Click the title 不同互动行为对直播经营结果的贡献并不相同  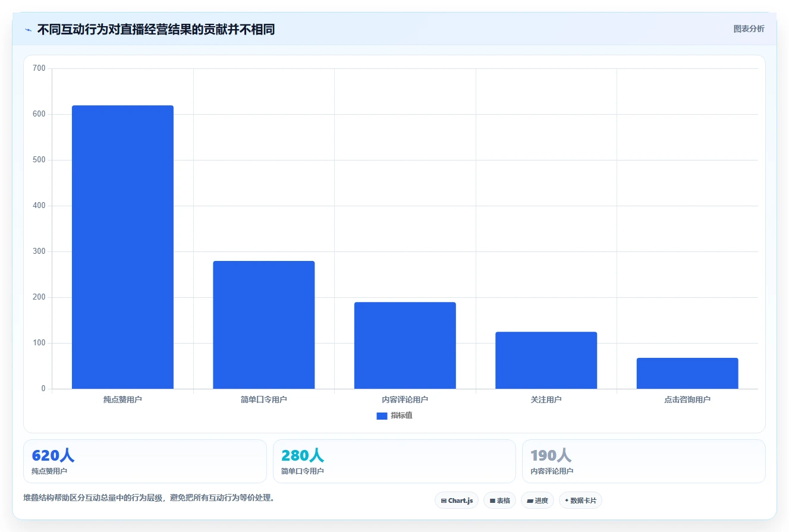(156, 29)
